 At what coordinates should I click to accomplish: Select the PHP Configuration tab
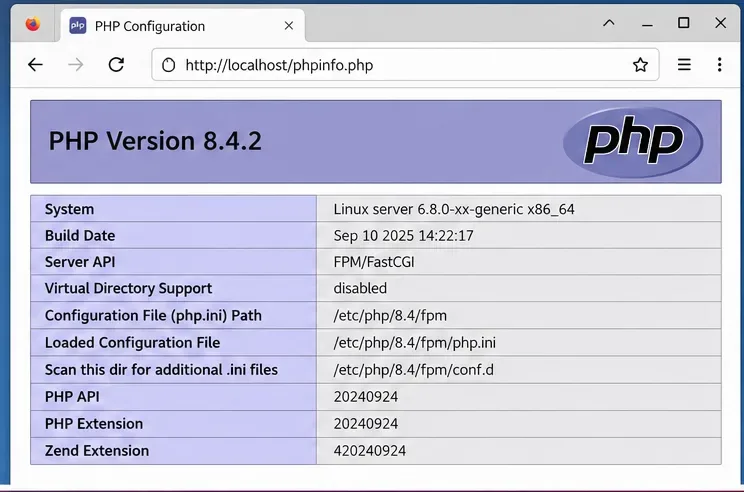tap(183, 26)
